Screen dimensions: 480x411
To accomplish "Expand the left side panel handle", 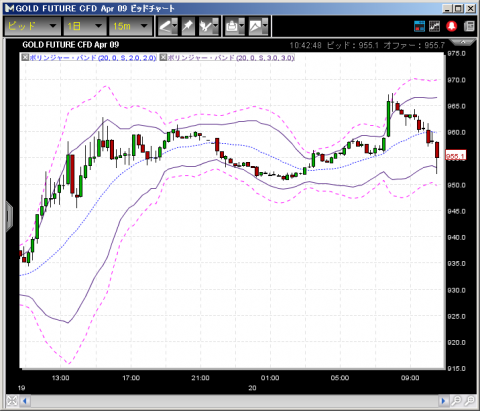I will click(9, 217).
